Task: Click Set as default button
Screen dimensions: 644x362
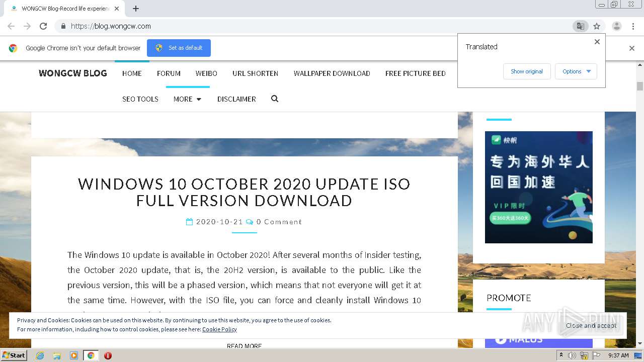Action: 179,48
